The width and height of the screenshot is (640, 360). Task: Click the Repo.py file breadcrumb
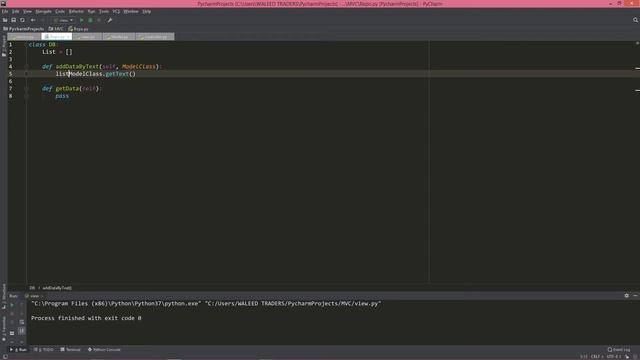pyautogui.click(x=78, y=29)
